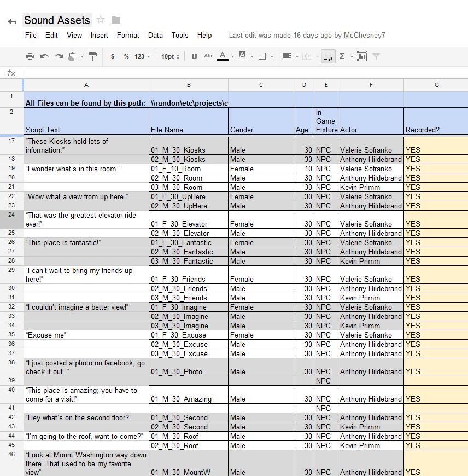This screenshot has width=468, height=476.
Task: Click the merge cells icon
Action: click(307, 56)
